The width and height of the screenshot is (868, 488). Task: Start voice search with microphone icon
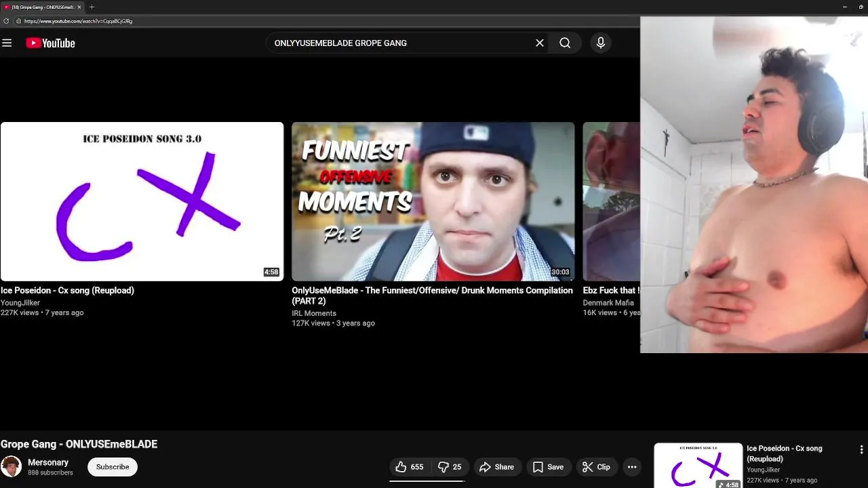[600, 43]
